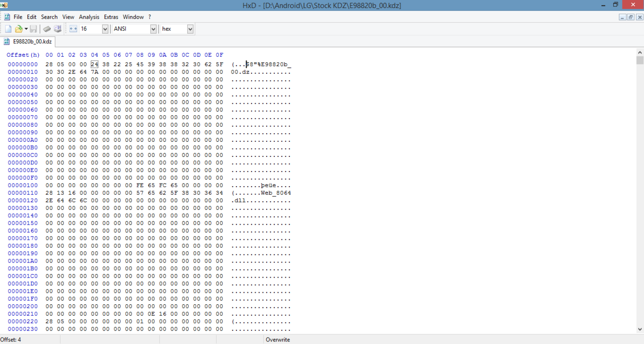The image size is (644, 344).
Task: Open the bytes per row dropdown showing 16
Action: point(105,29)
